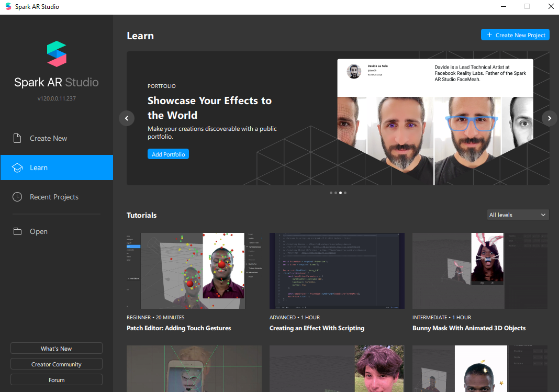Open the What's New button
Viewport: 559px width, 392px height.
57,349
